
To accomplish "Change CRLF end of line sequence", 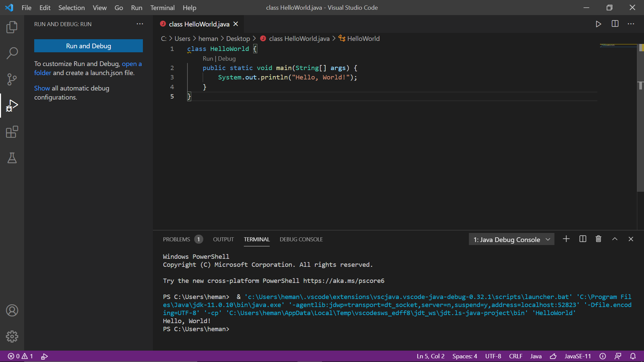I will (x=516, y=356).
